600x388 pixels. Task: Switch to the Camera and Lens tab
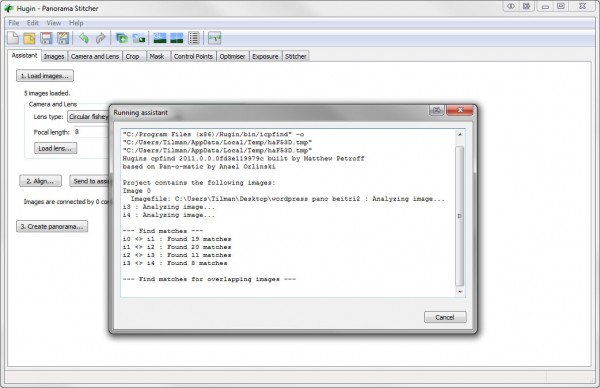[x=95, y=57]
